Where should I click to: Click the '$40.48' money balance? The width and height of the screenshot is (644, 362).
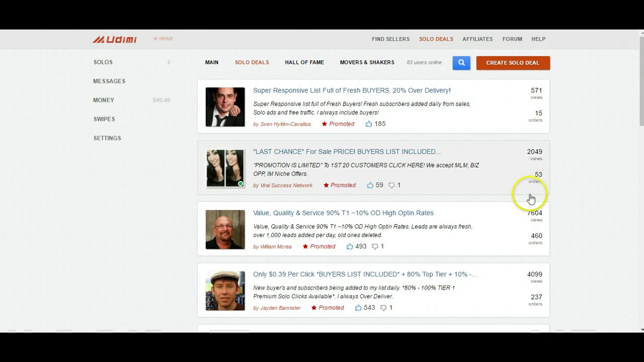click(x=162, y=100)
